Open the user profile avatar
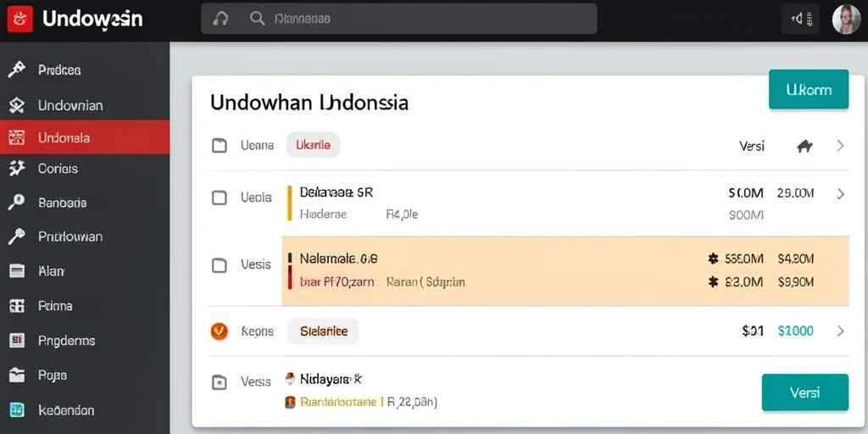868x434 pixels. pos(847,19)
